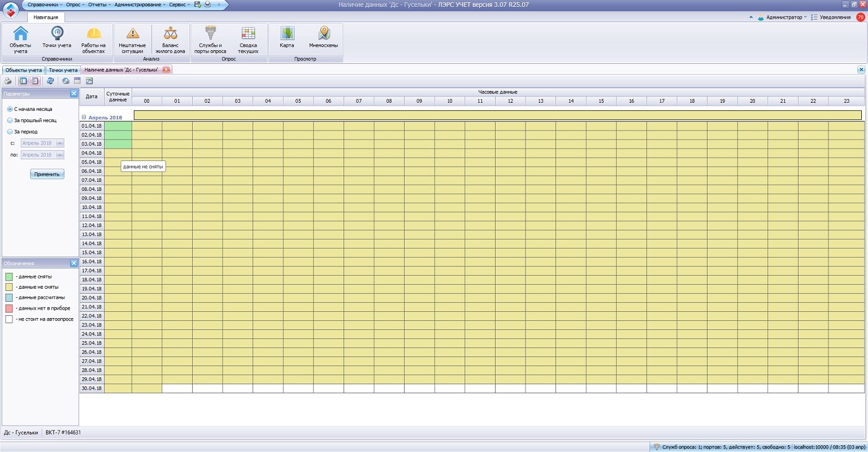Click green daily data cell for 02.04.18
The image size is (868, 452).
click(118, 135)
